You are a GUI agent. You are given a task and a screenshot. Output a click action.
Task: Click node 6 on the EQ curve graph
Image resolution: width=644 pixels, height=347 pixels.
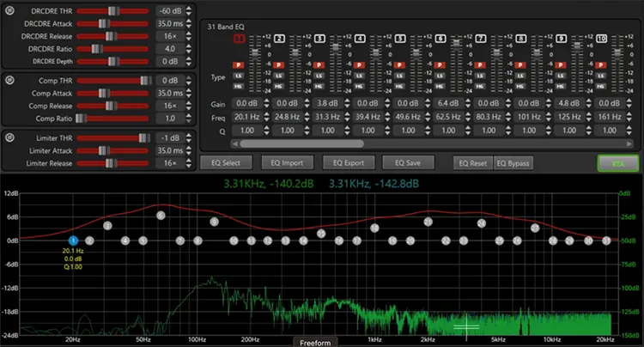pyautogui.click(x=161, y=216)
